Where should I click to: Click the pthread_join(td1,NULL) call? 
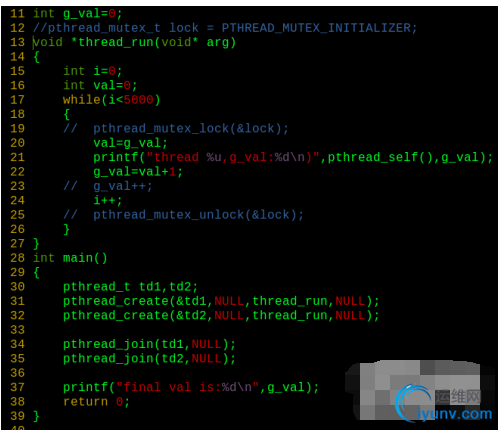tap(149, 344)
